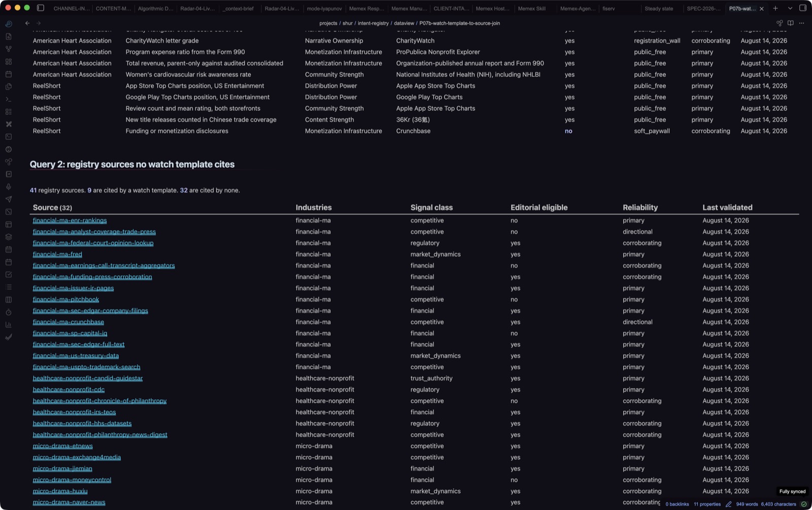Open the note's three-dot more options
The height and width of the screenshot is (510, 812).
802,23
